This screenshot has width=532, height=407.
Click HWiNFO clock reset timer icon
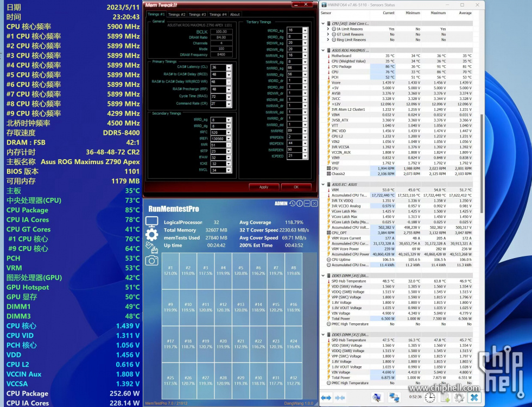click(429, 397)
